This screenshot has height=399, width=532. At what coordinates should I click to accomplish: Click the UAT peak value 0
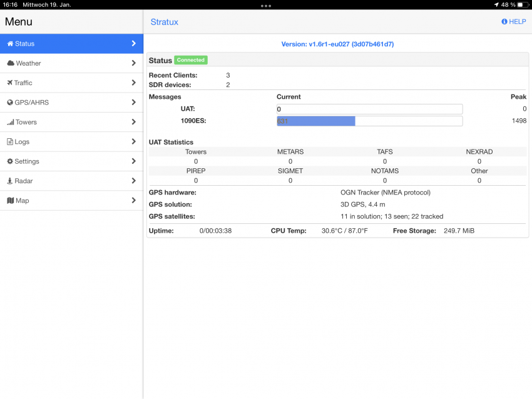524,109
